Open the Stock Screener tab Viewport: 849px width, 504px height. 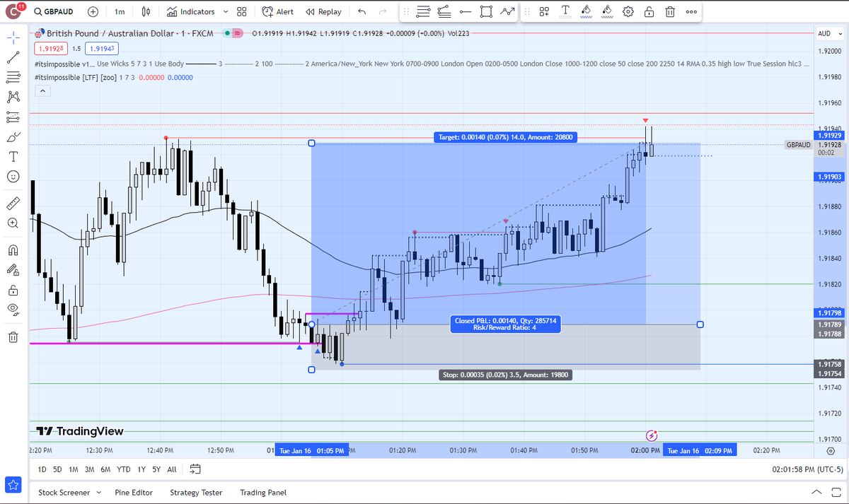coord(64,493)
